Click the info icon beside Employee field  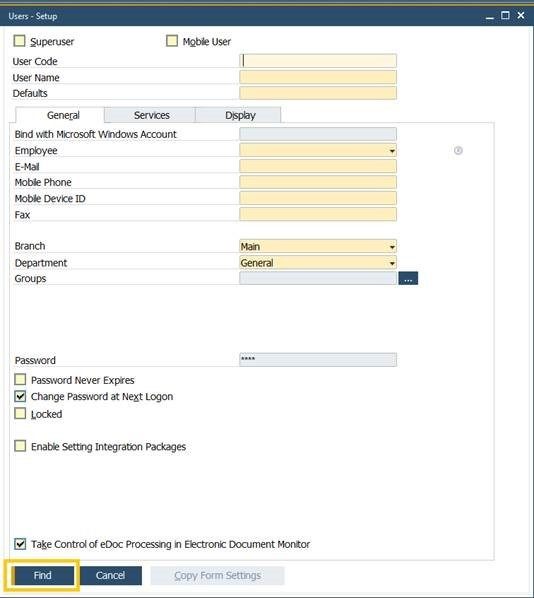pos(458,151)
